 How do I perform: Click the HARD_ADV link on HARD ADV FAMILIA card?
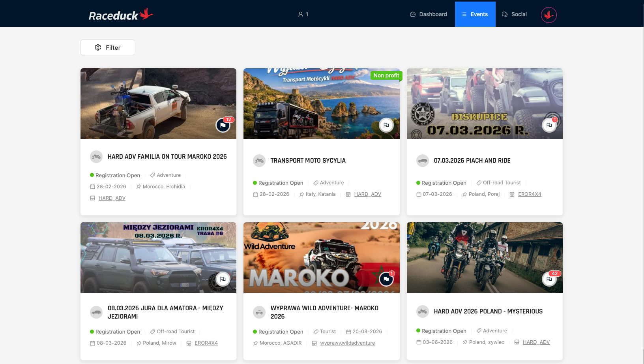(x=112, y=198)
